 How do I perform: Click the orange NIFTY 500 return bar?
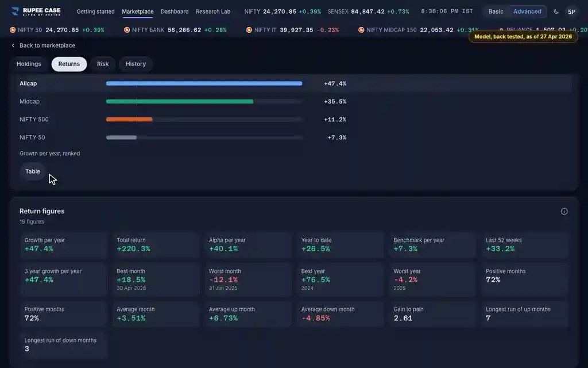coord(129,120)
